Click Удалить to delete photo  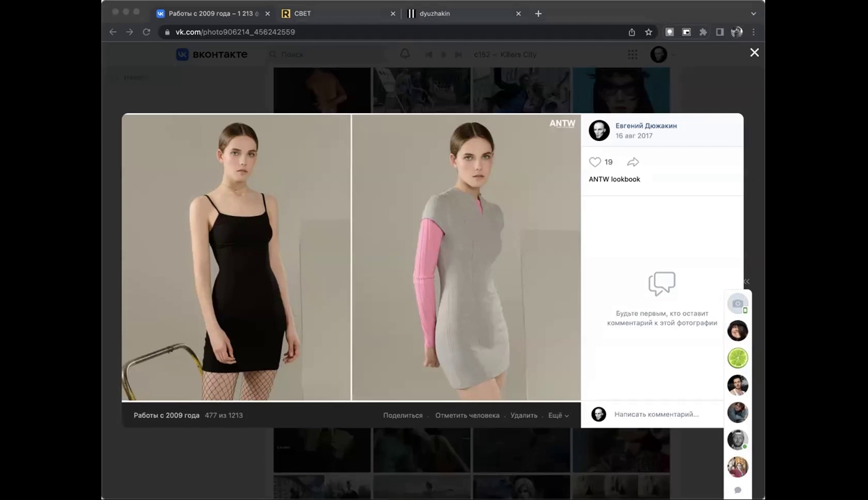[x=524, y=415]
